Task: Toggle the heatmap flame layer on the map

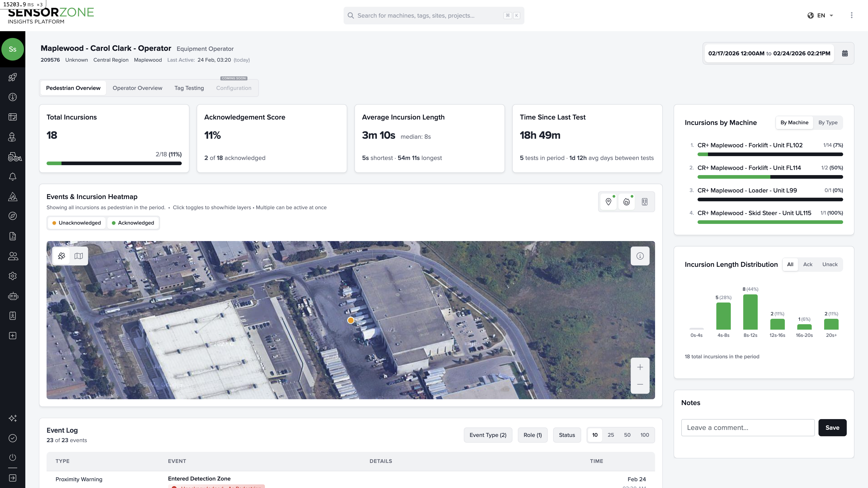Action: [626, 202]
